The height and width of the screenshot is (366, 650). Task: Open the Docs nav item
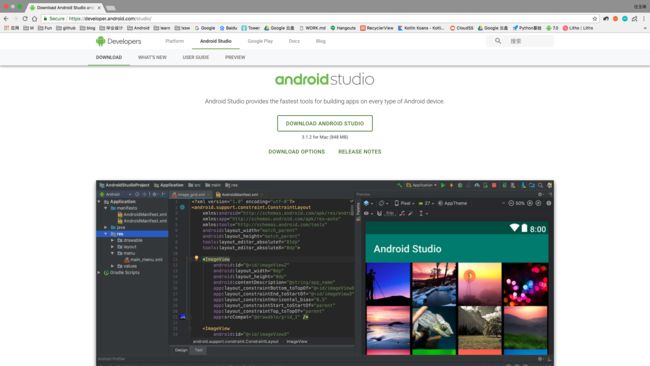pyautogui.click(x=294, y=41)
